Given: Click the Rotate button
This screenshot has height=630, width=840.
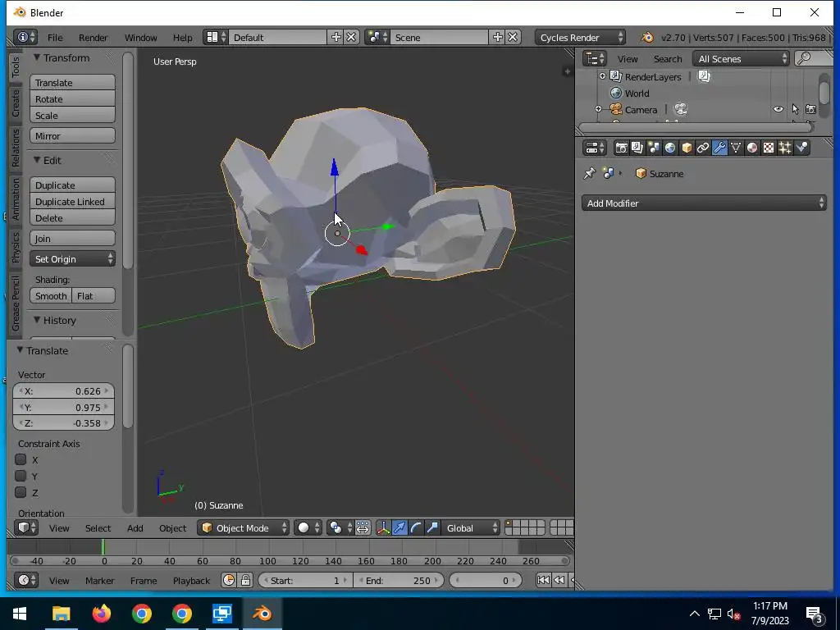Looking at the screenshot, I should (x=72, y=99).
